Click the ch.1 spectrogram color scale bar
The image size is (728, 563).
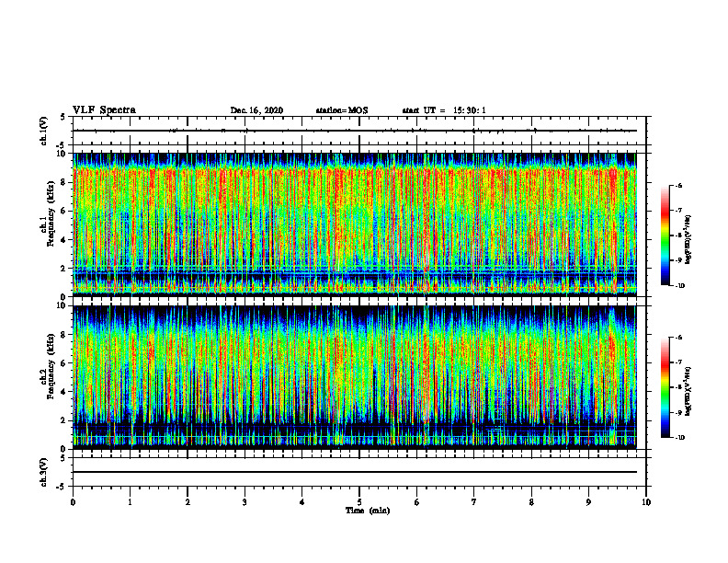click(x=665, y=236)
